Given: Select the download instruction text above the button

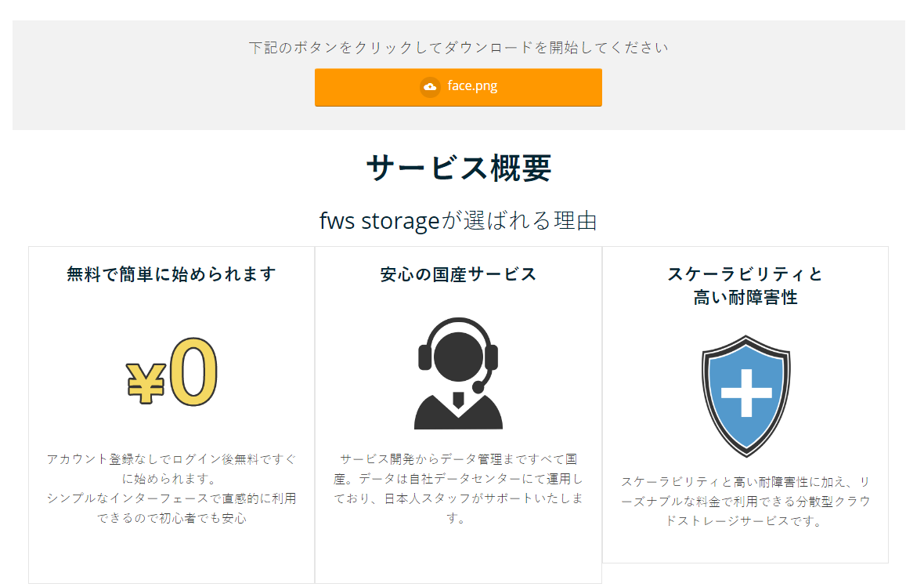Looking at the screenshot, I should [458, 47].
